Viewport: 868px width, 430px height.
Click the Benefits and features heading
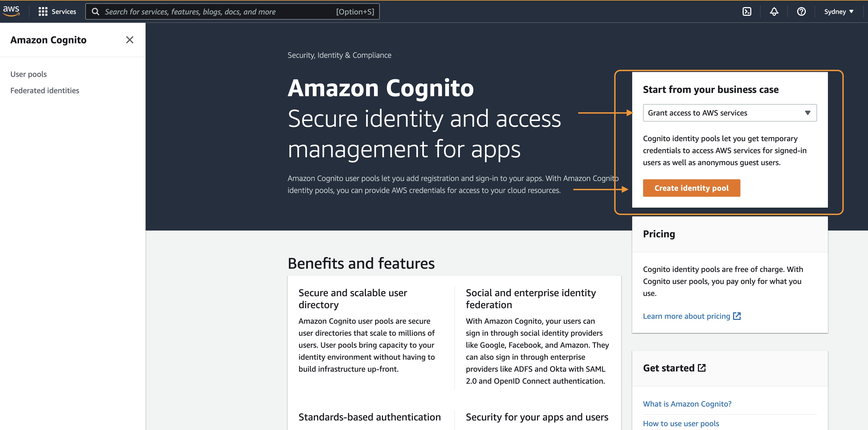click(x=361, y=263)
